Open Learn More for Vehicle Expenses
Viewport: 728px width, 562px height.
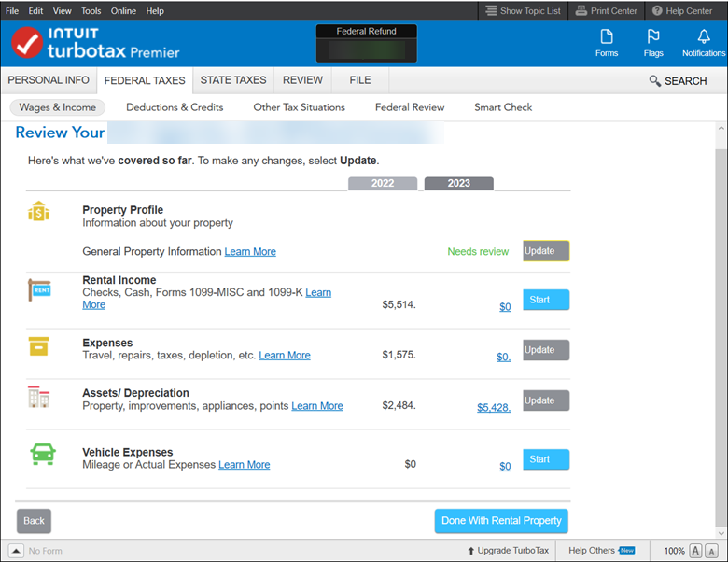245,465
